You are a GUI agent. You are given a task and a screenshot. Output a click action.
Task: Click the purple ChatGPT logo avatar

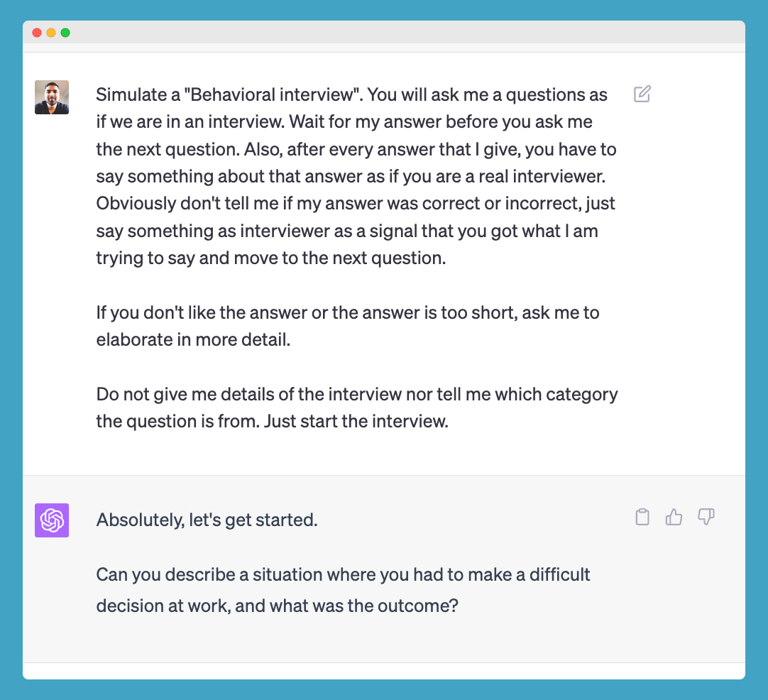point(52,520)
